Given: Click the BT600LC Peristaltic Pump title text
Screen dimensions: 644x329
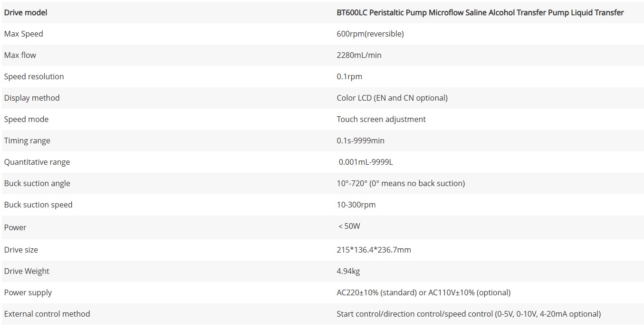Looking at the screenshot, I should tap(480, 13).
